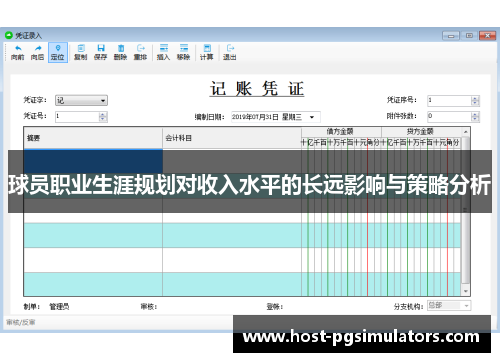The width and height of the screenshot is (500, 362).
Task: Expand the 编制日期 date picker arrow
Action: (x=312, y=117)
